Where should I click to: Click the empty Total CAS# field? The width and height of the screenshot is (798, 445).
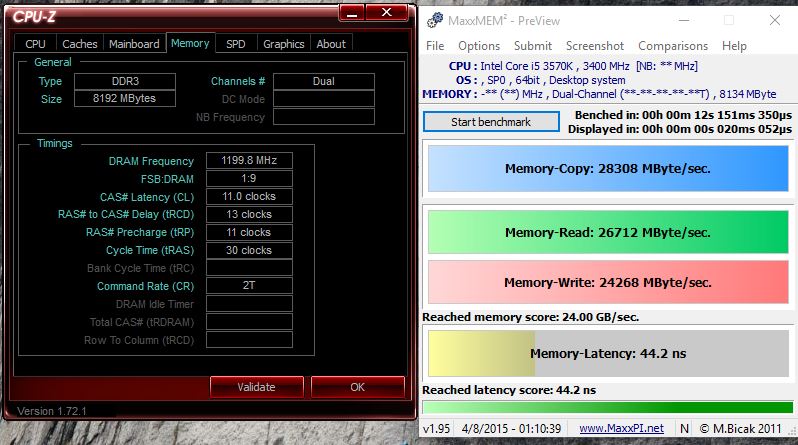click(249, 322)
